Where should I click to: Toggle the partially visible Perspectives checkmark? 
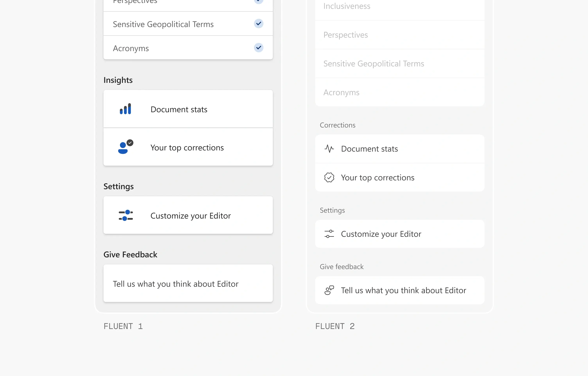click(259, 1)
